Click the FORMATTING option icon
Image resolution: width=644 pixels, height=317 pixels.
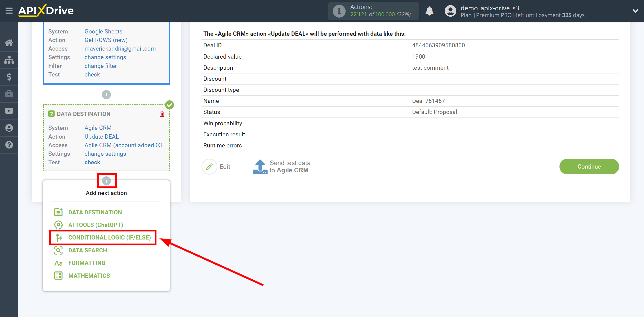[x=58, y=263]
